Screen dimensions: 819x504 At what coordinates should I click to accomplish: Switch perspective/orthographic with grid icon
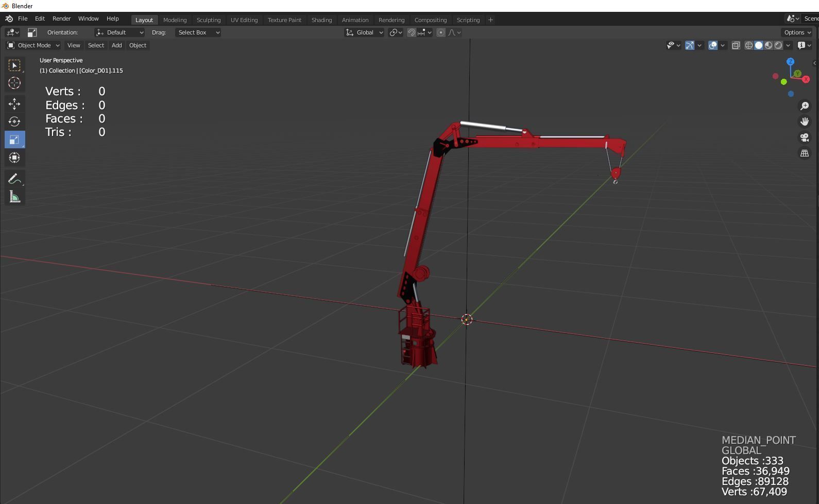tap(805, 153)
